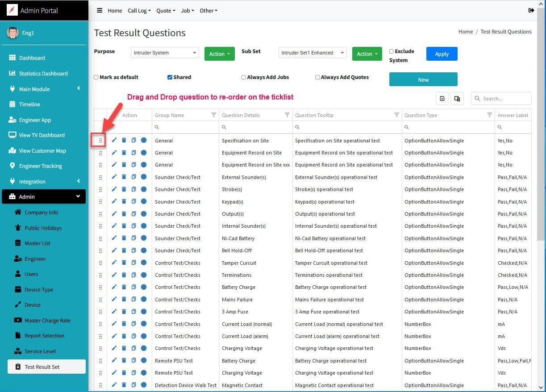
Task: Click edit pencil for Specification on Site row
Action: point(114,140)
